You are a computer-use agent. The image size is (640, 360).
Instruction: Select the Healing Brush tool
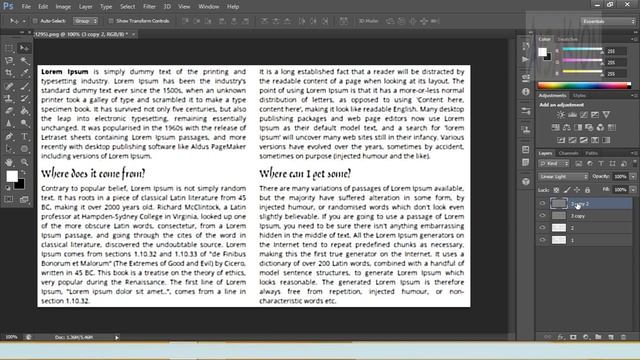(x=9, y=86)
